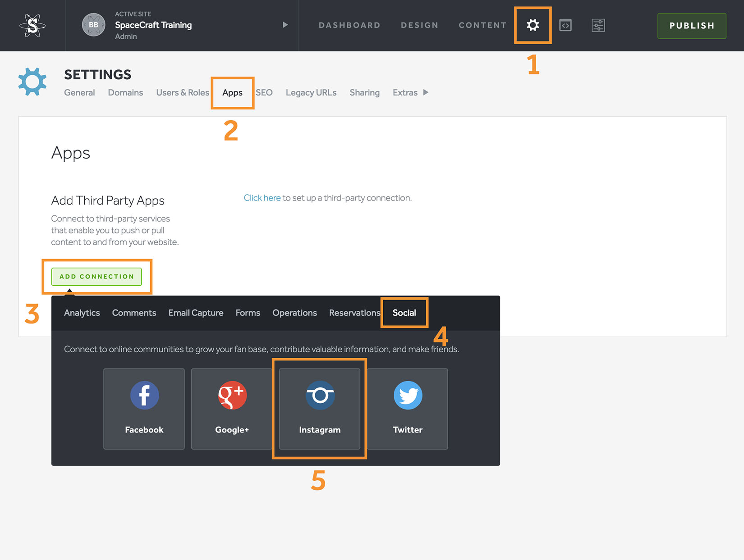Viewport: 744px width, 560px height.
Task: Show the Analytics connection category
Action: click(x=82, y=313)
